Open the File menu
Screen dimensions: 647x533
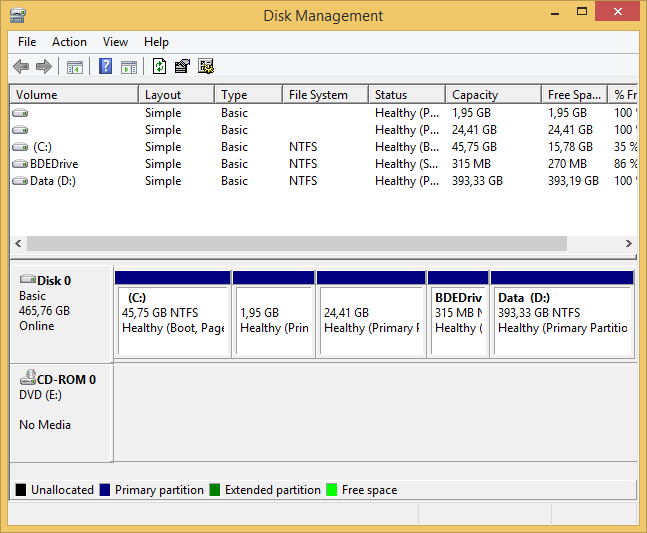pyautogui.click(x=27, y=42)
